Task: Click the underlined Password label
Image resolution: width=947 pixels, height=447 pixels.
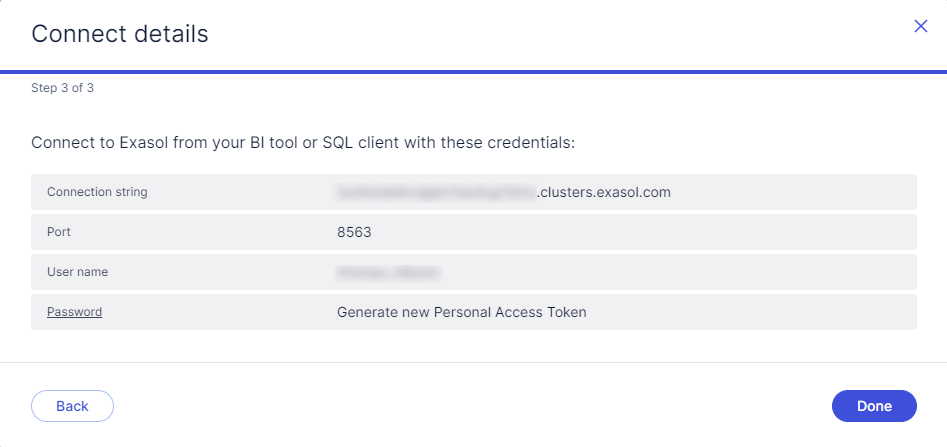Action: 74,312
